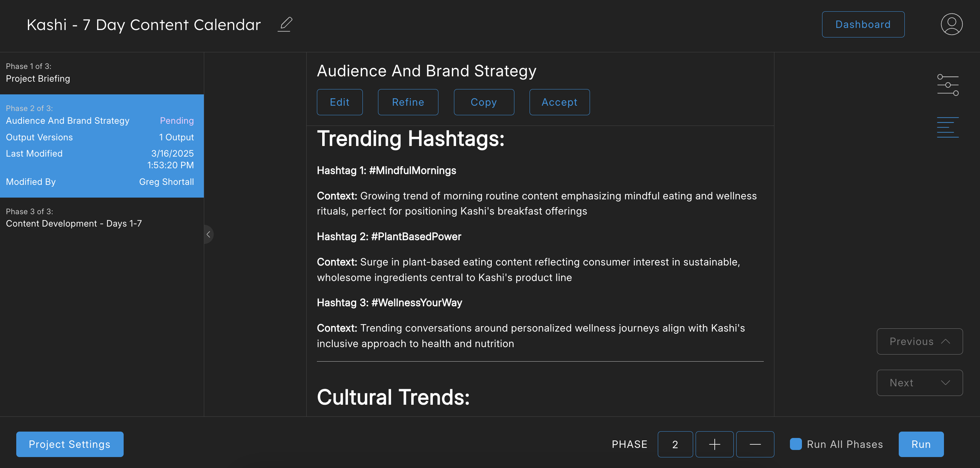Go to the Dashboard

pyautogui.click(x=863, y=24)
